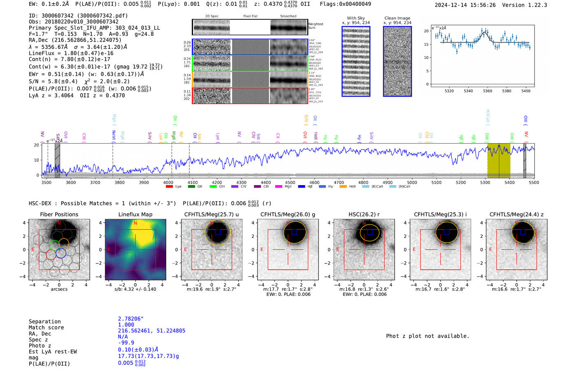This screenshot has width=576, height=392.
Task: Click the blue fiber circle in Fiber Positions
Action: click(61, 253)
